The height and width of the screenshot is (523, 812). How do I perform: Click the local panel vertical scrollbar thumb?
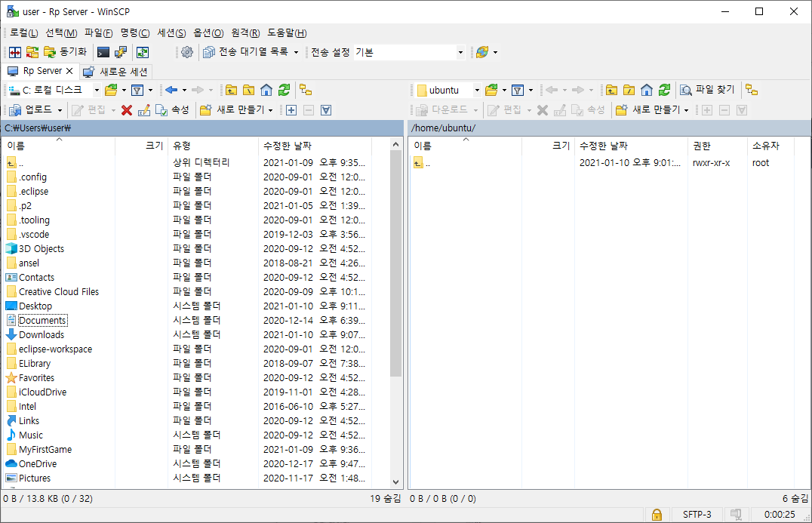pyautogui.click(x=395, y=264)
